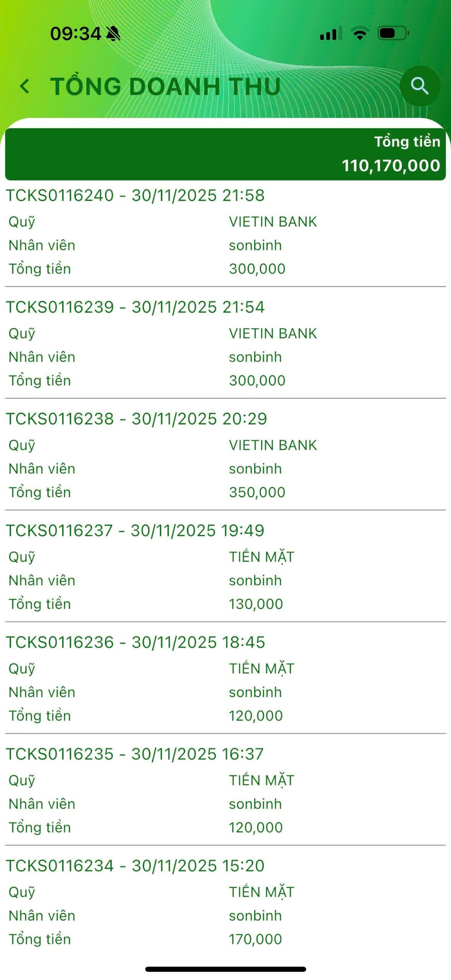Viewport: 451px width, 980px height.
Task: Tap the 130,000 amount in TCKS0116237
Action: point(256,604)
